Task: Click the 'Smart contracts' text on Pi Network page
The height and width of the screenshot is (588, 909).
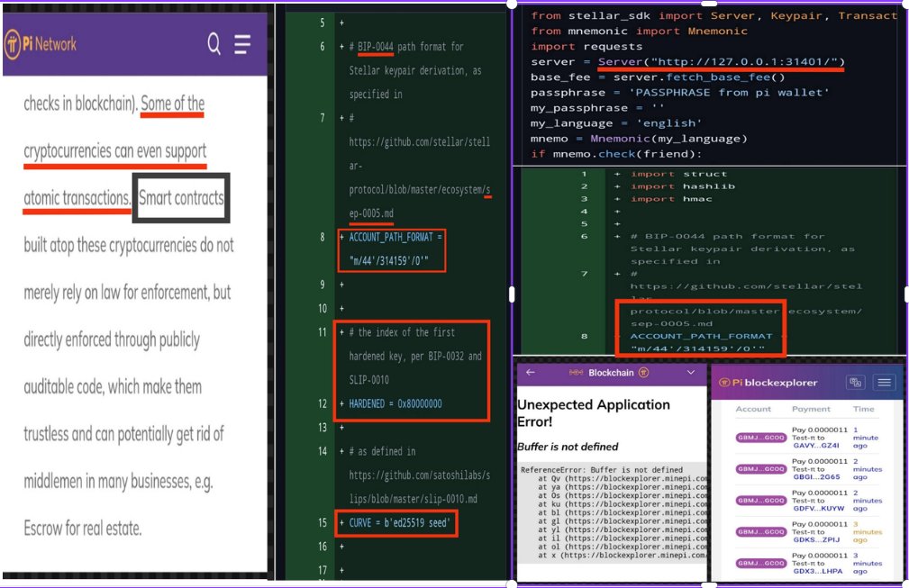Action: 181,198
